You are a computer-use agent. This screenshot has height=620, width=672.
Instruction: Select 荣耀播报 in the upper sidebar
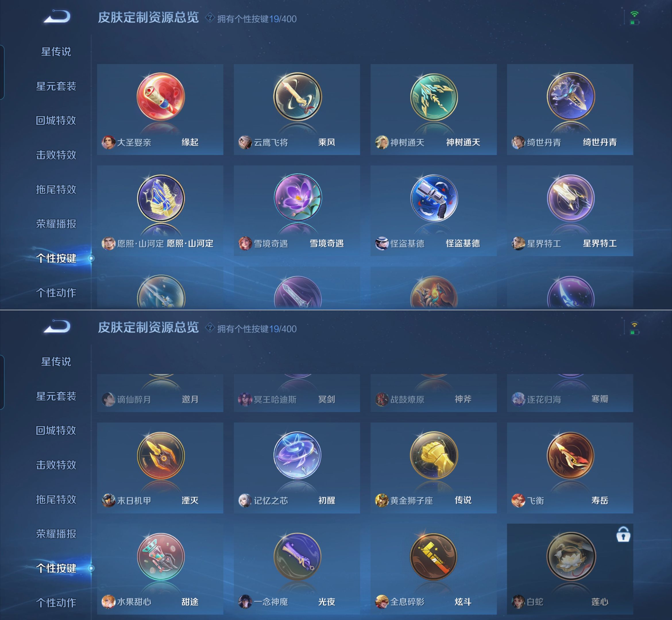point(56,224)
